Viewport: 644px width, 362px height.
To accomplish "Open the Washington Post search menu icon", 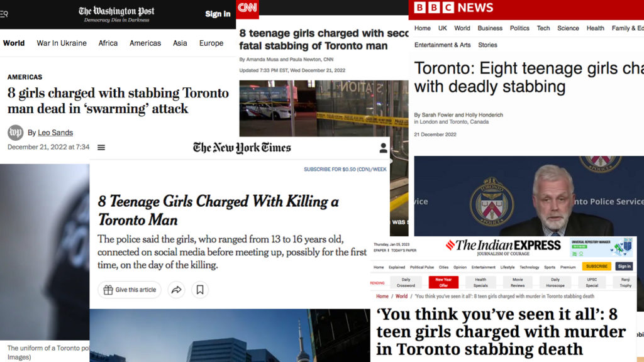I will [4, 14].
